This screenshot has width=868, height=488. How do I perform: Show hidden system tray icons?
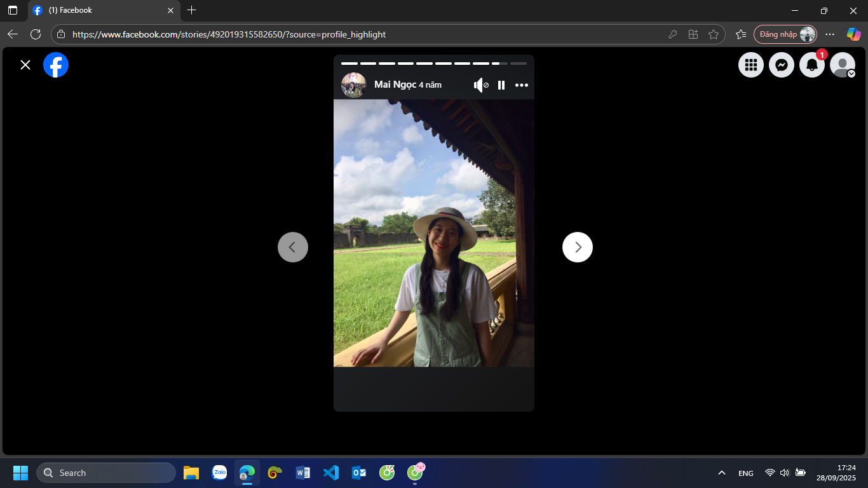[722, 473]
